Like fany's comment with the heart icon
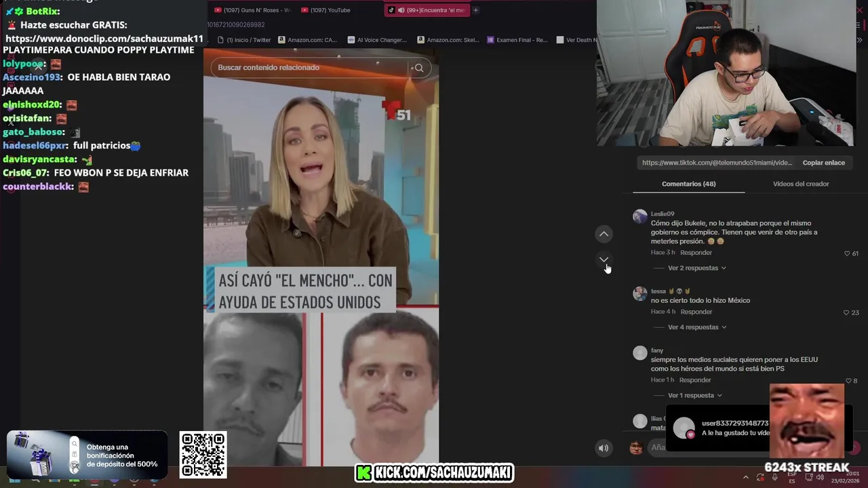 pos(848,381)
